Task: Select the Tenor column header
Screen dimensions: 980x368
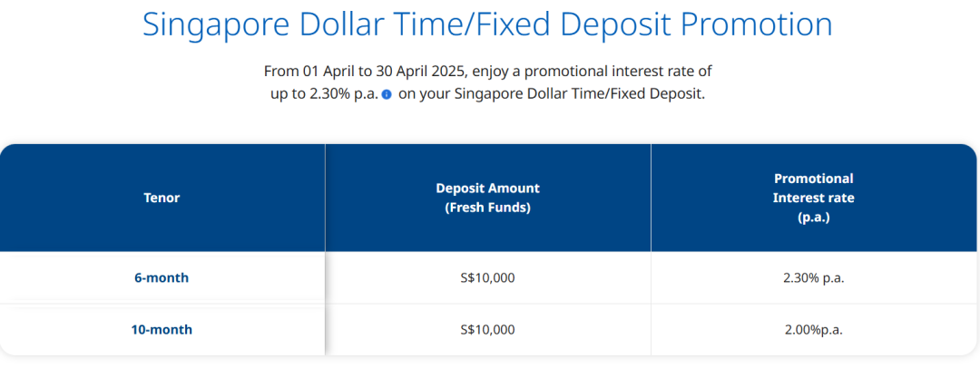Action: [x=162, y=199]
